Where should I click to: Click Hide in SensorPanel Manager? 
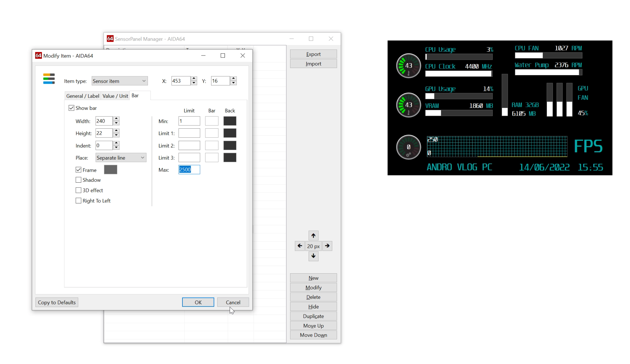coord(313,307)
